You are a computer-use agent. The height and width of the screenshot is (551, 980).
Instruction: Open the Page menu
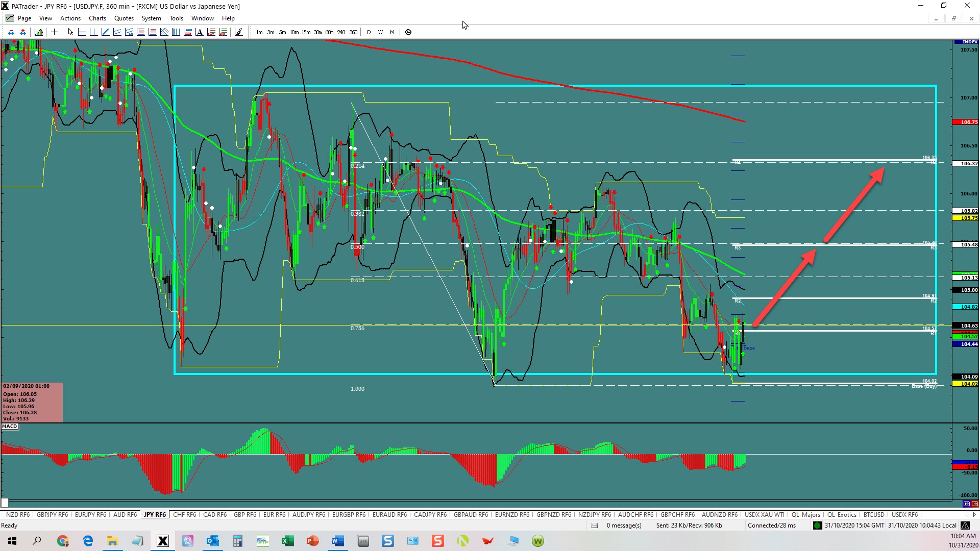click(x=24, y=18)
